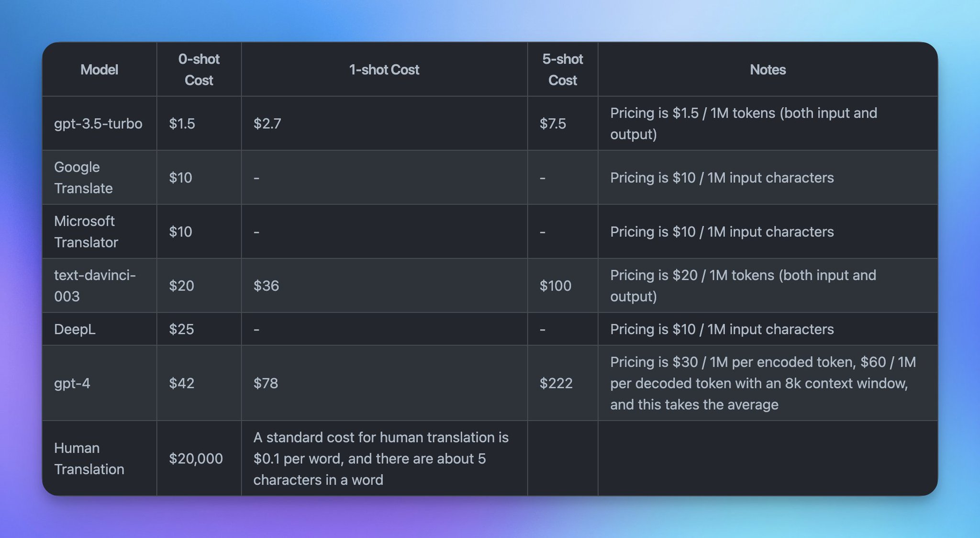Click the $42 0-shot cost value
Image resolution: width=980 pixels, height=538 pixels.
coord(181,383)
